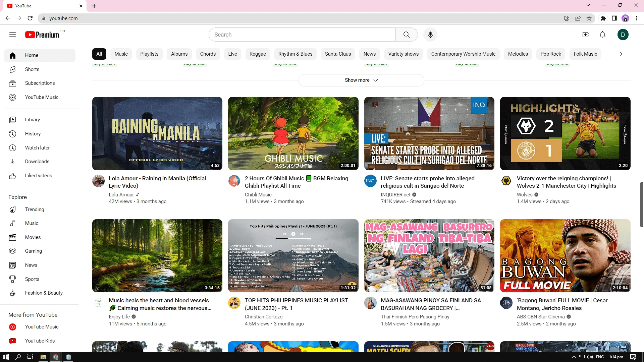Show more category chips with right arrow

(621, 54)
